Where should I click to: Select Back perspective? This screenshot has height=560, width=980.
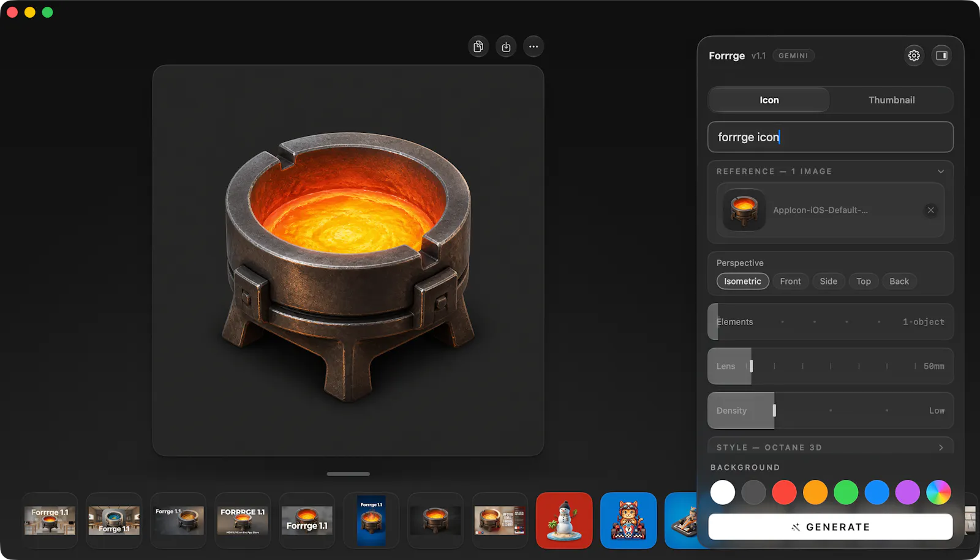[899, 281]
